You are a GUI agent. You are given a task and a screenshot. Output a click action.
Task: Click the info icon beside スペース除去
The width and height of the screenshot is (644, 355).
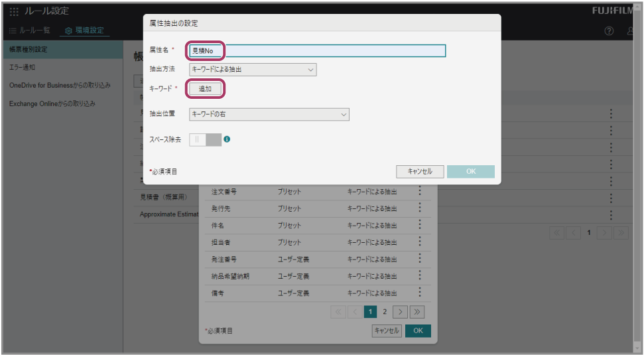[x=227, y=139]
